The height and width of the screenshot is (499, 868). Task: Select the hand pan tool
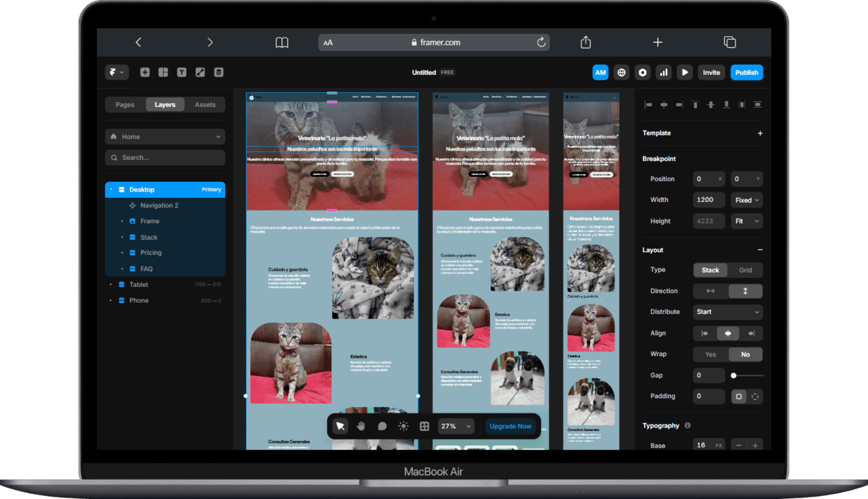pos(361,426)
